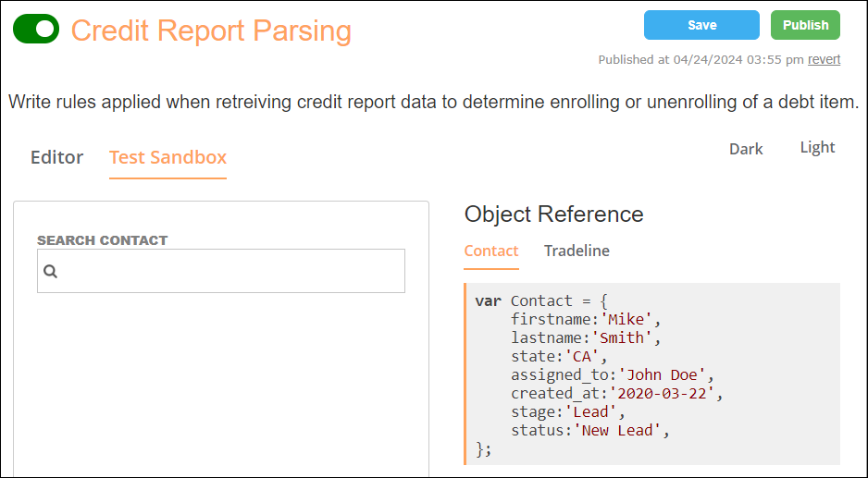
Task: Switch to Dark theme
Action: click(x=746, y=149)
